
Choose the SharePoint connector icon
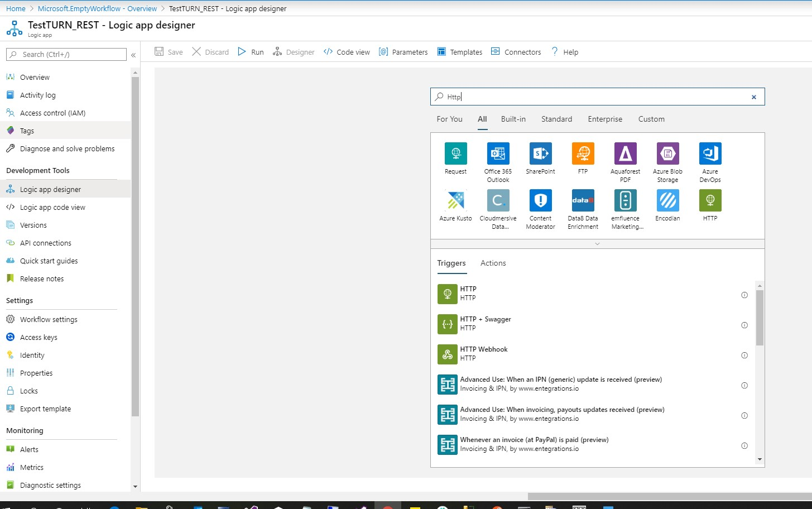click(x=540, y=153)
